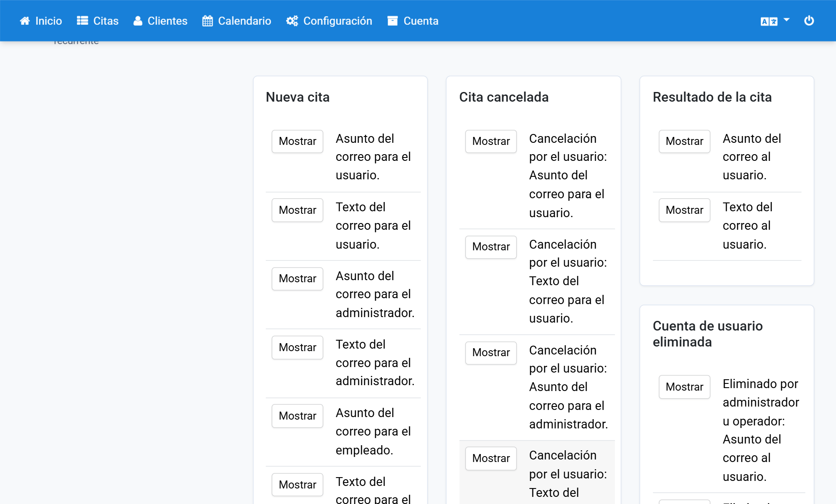This screenshot has height=504, width=836.
Task: Click the Cuenta de usuario eliminada heading
Action: 707,334
